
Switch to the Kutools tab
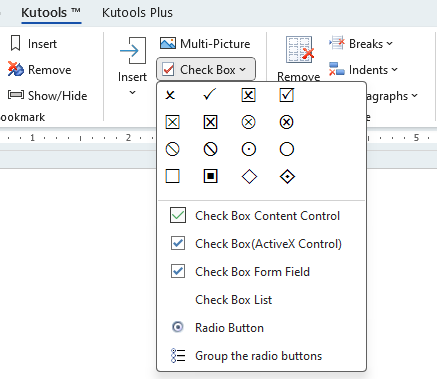tap(51, 13)
